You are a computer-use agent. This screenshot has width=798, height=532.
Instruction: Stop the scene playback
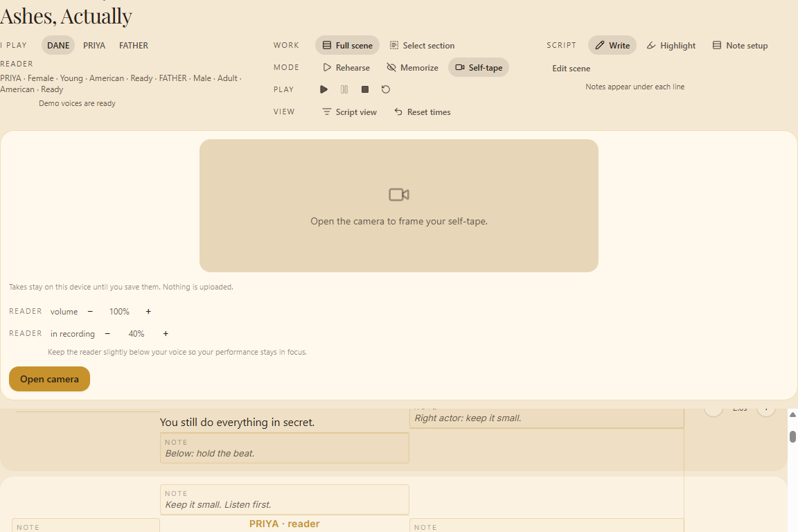pos(365,89)
